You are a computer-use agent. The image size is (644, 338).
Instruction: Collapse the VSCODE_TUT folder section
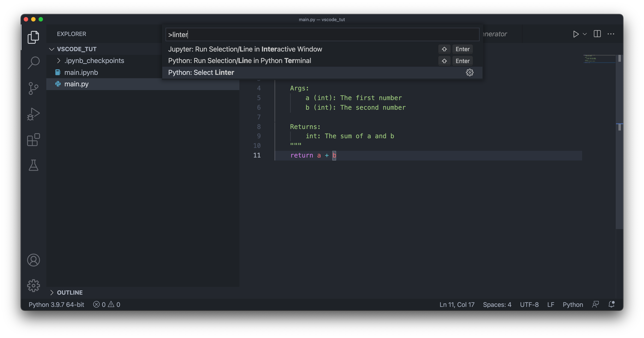pos(52,49)
